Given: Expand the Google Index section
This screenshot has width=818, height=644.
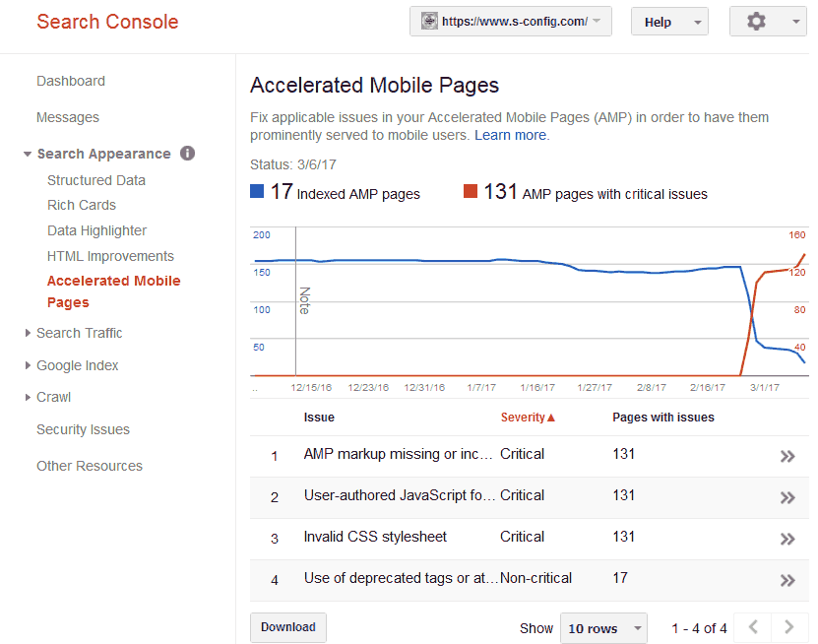Looking at the screenshot, I should point(28,365).
